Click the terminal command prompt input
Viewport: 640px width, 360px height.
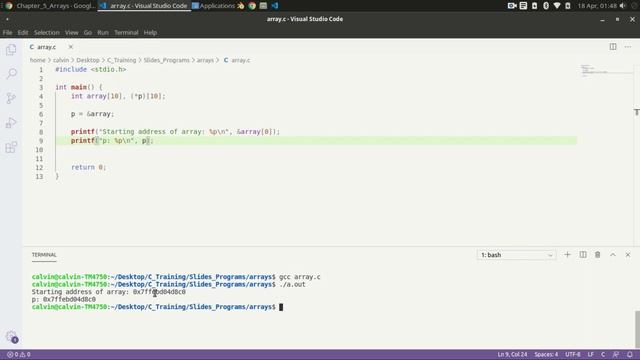(281, 307)
